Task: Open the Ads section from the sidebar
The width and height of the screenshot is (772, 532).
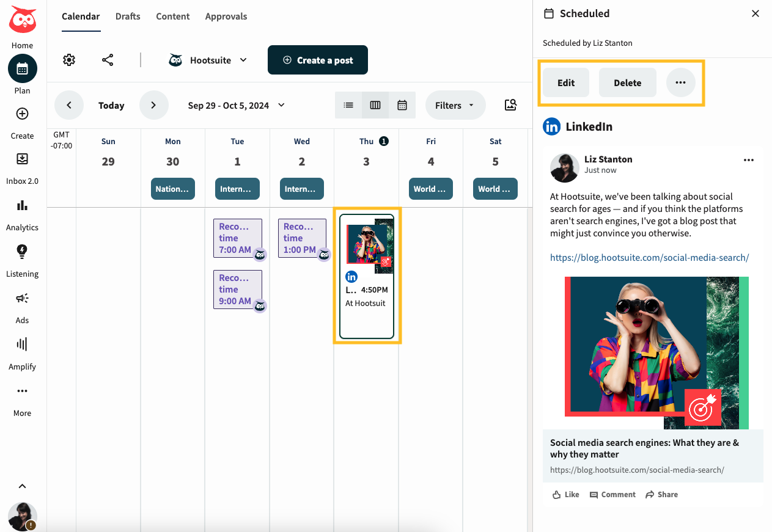Action: coord(22,299)
